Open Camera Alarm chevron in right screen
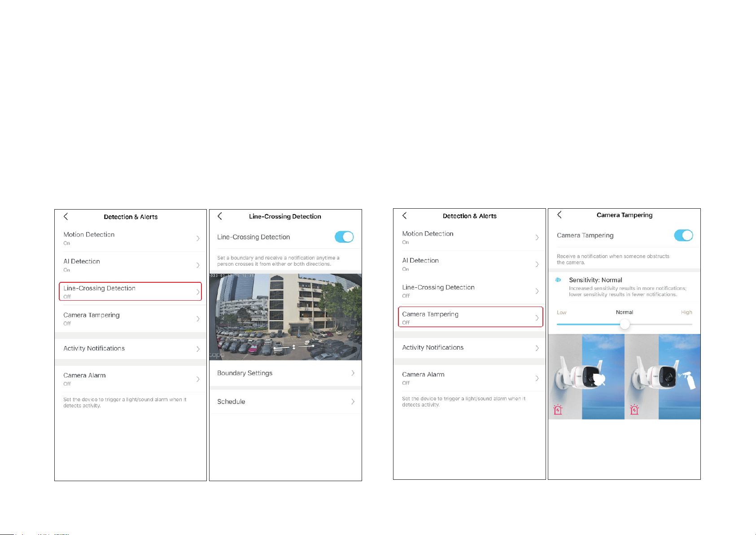Viewport: 756px width, 535px height. (x=537, y=378)
